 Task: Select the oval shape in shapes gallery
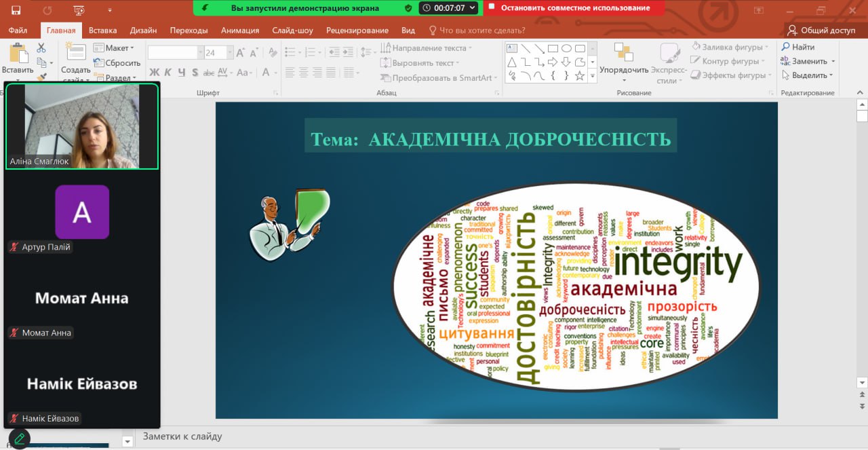pyautogui.click(x=566, y=48)
